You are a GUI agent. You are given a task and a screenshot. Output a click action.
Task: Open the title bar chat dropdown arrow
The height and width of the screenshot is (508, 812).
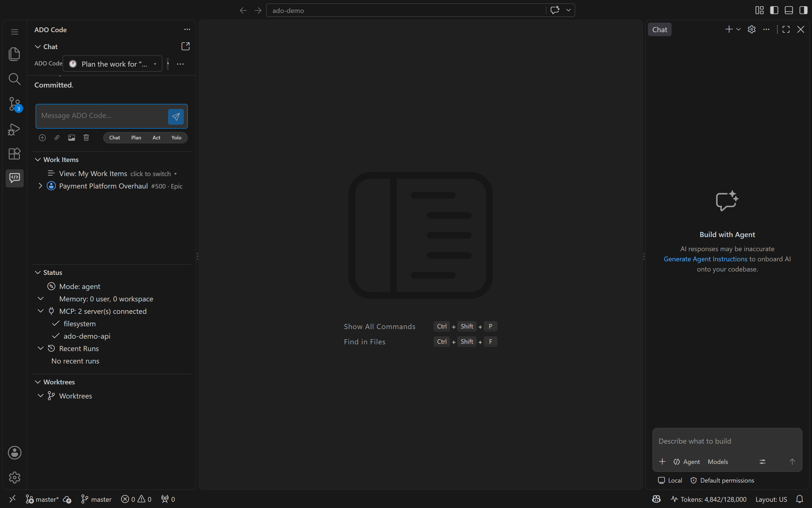click(568, 10)
